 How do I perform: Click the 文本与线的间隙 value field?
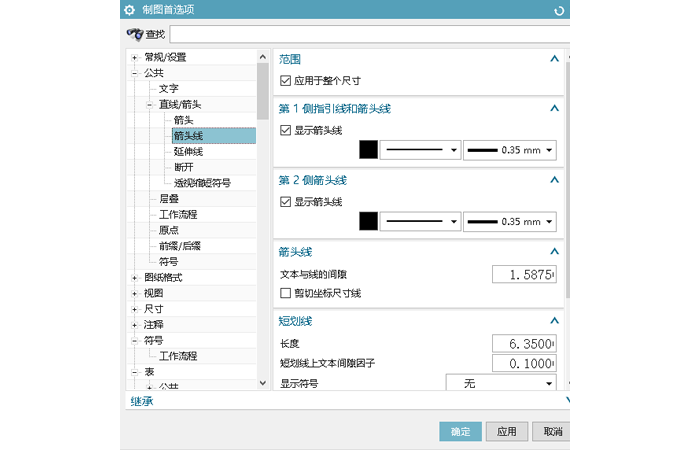(x=524, y=274)
